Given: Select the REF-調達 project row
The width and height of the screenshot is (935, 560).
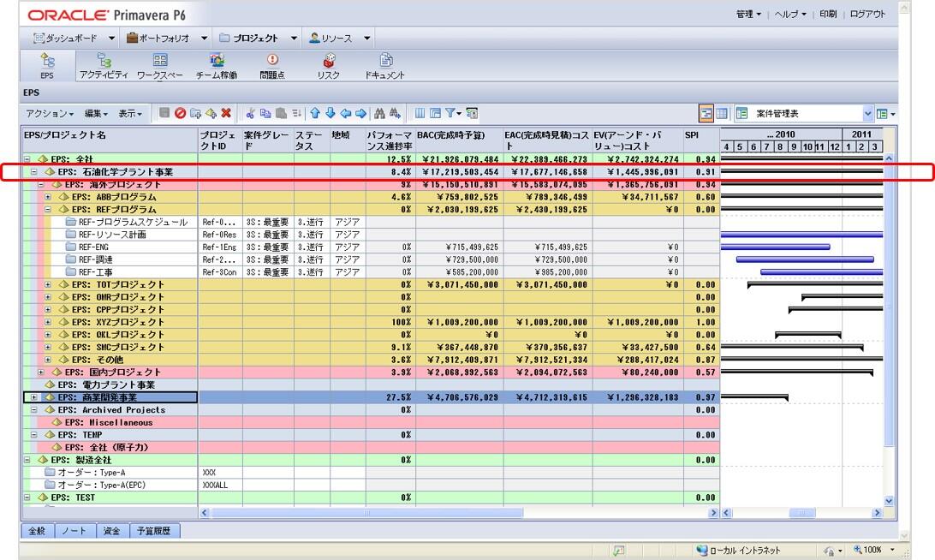Looking at the screenshot, I should (x=371, y=259).
